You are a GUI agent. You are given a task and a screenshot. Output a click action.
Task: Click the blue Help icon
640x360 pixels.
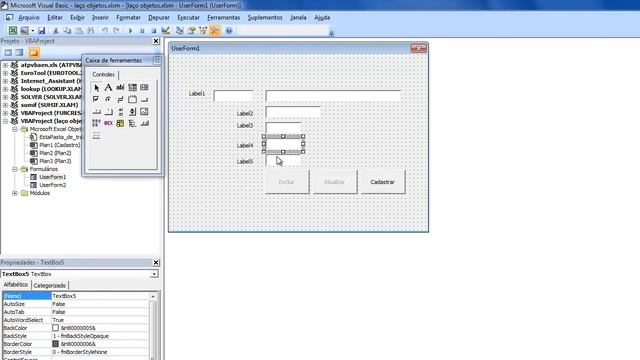[x=229, y=31]
